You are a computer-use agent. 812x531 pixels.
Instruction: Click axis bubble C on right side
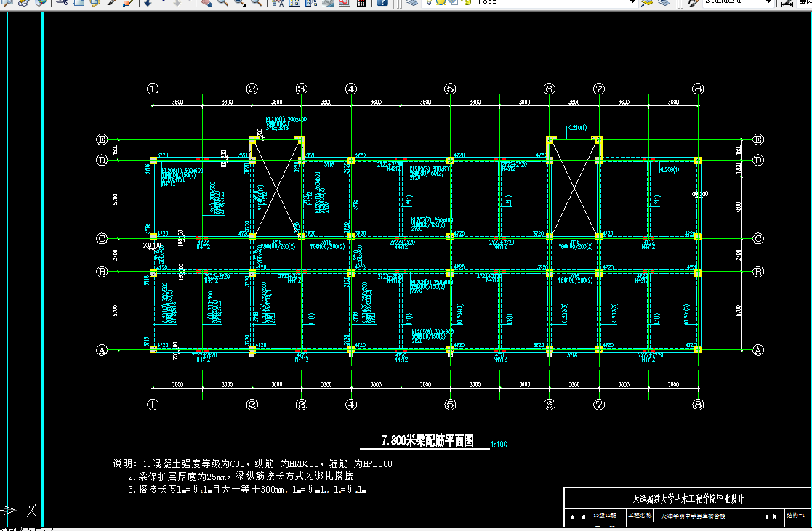coord(758,238)
